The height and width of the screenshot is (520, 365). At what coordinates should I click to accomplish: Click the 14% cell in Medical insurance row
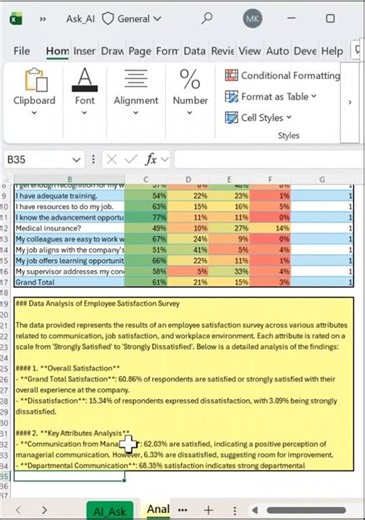[270, 228]
